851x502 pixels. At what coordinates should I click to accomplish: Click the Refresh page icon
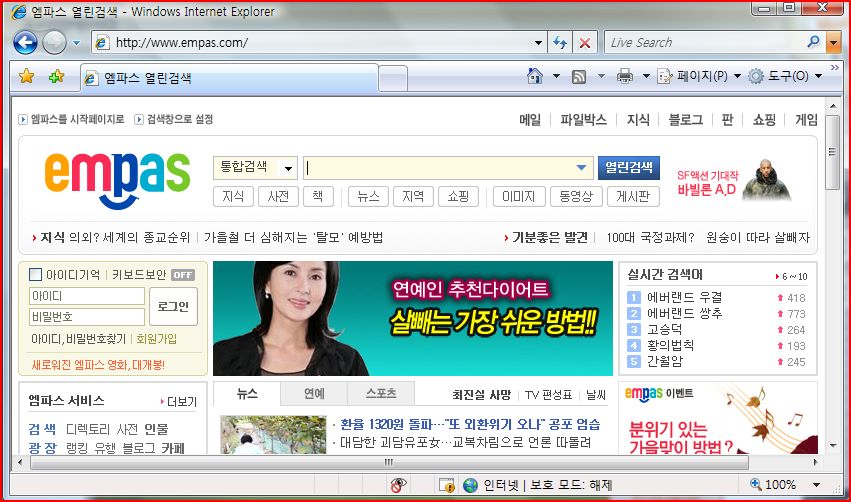[560, 43]
